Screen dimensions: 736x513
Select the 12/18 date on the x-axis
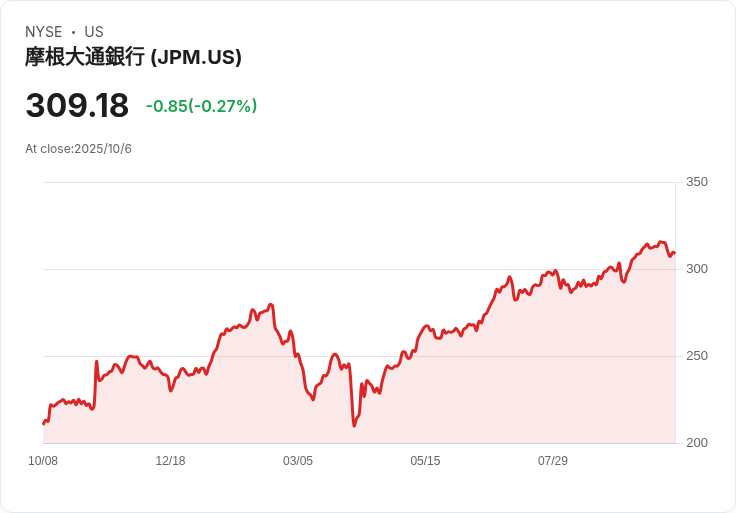(170, 461)
